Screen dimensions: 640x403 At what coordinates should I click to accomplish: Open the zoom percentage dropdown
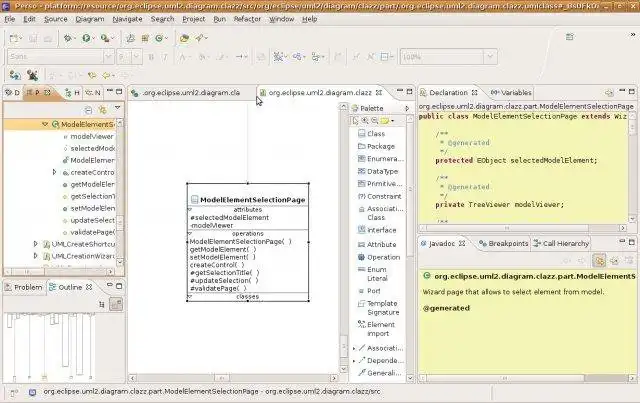coord(491,57)
